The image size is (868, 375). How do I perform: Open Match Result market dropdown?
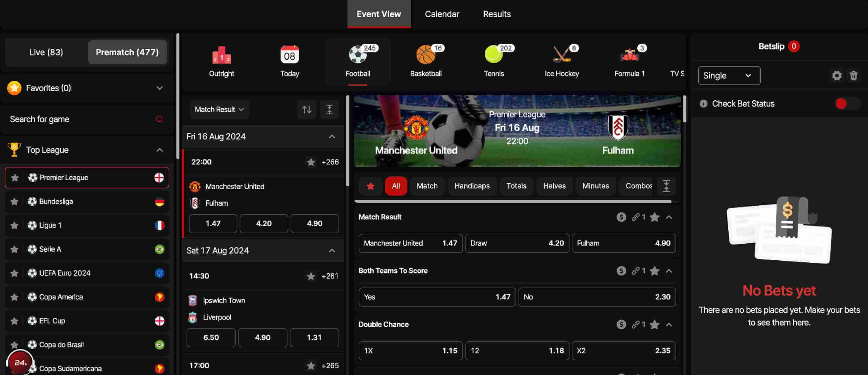(219, 110)
